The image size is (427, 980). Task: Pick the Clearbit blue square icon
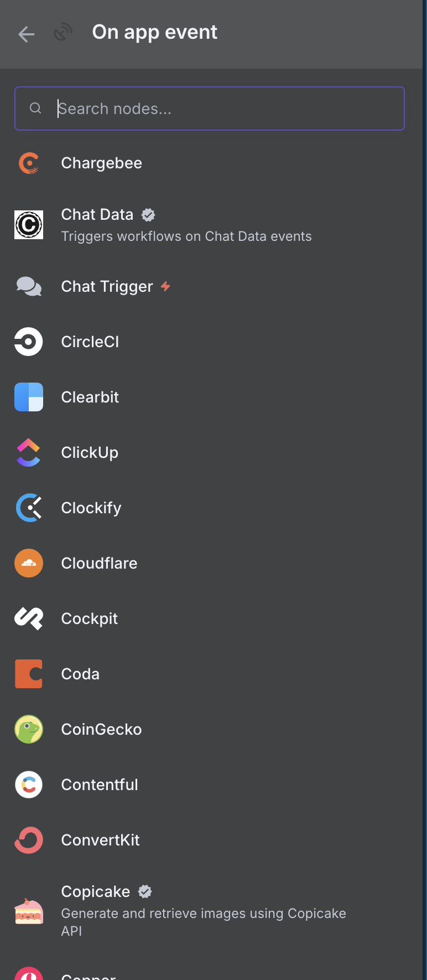coord(29,397)
